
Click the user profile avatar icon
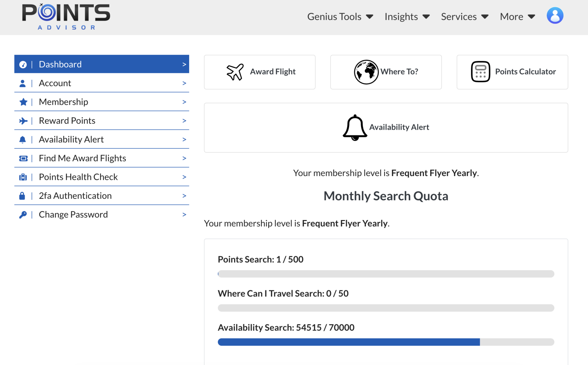(x=555, y=16)
